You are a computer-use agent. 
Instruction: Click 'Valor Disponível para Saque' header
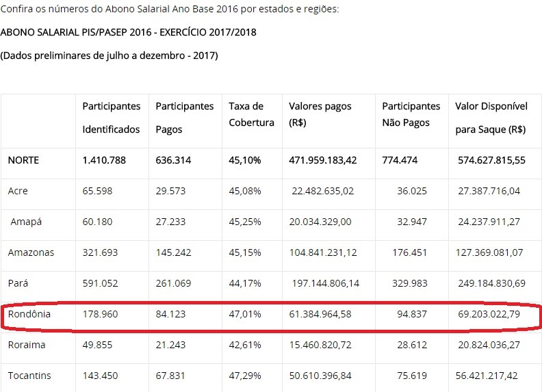click(x=491, y=118)
